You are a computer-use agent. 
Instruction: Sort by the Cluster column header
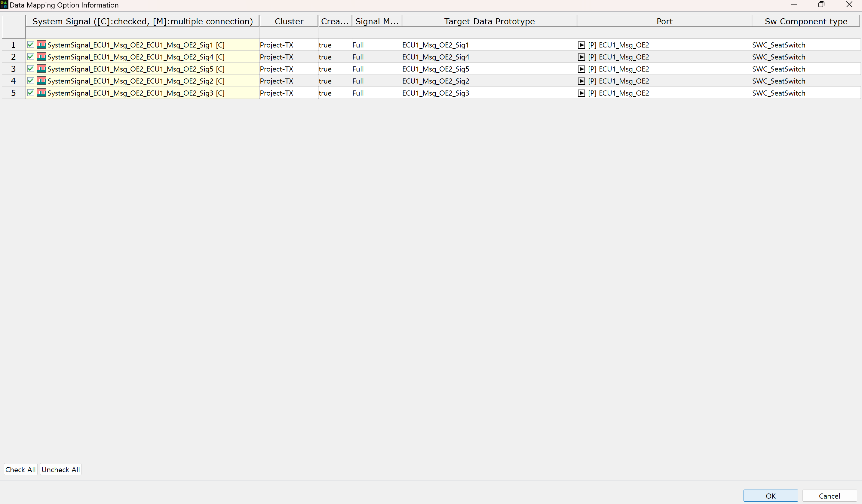pos(289,21)
